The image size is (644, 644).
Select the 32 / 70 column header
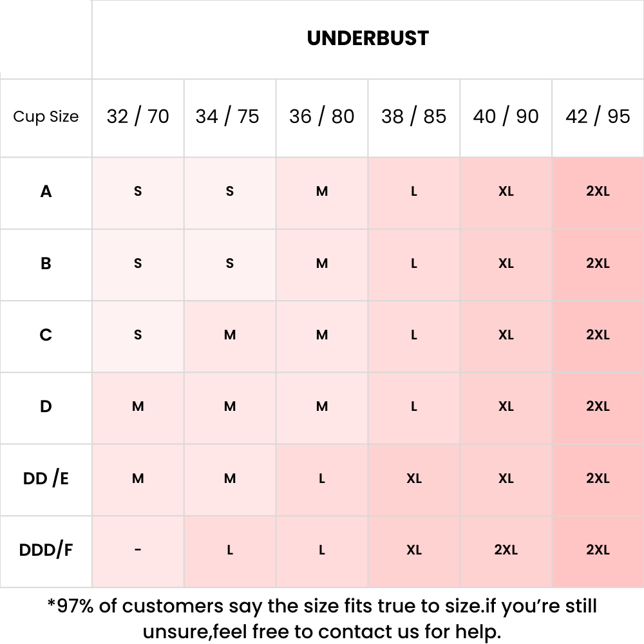(138, 117)
